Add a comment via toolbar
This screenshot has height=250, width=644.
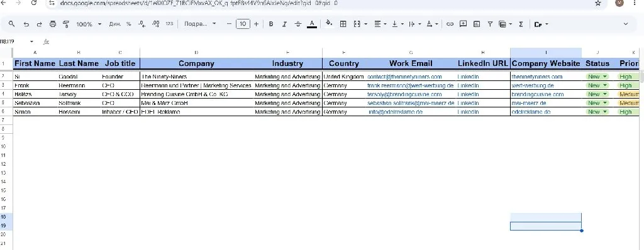pos(464,24)
